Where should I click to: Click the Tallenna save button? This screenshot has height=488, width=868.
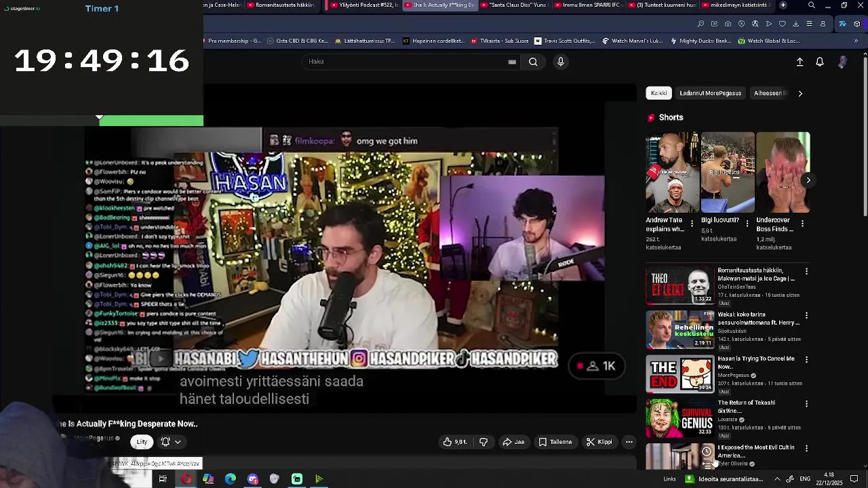[x=555, y=442]
